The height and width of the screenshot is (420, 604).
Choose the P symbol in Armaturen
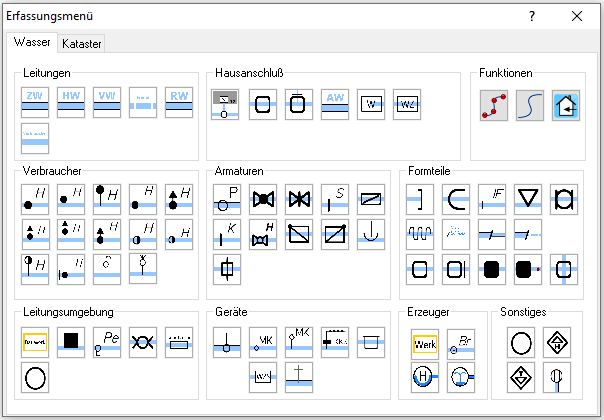pos(227,198)
